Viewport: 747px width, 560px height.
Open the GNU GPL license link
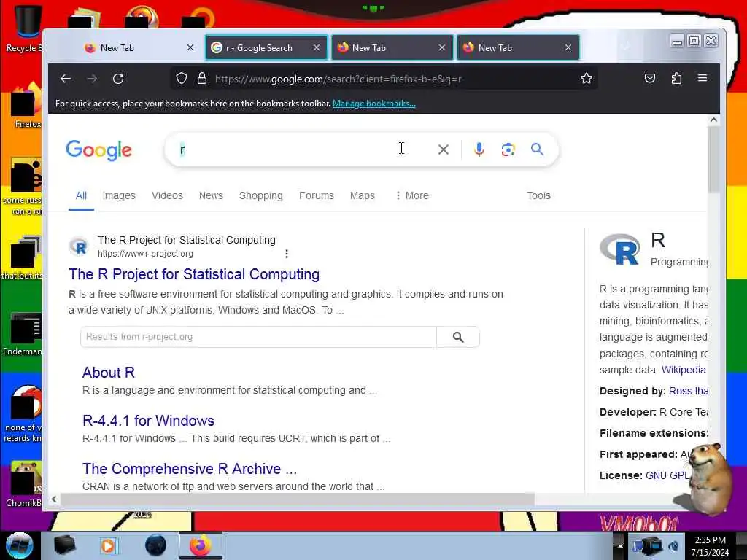click(667, 475)
